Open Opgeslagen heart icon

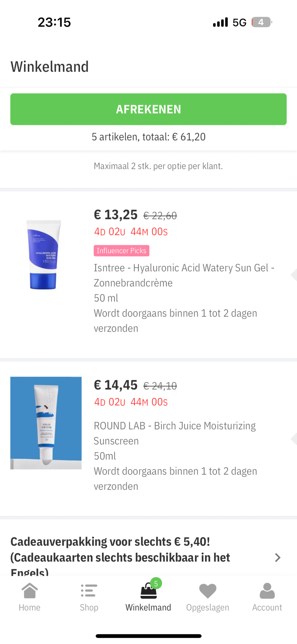click(x=208, y=591)
